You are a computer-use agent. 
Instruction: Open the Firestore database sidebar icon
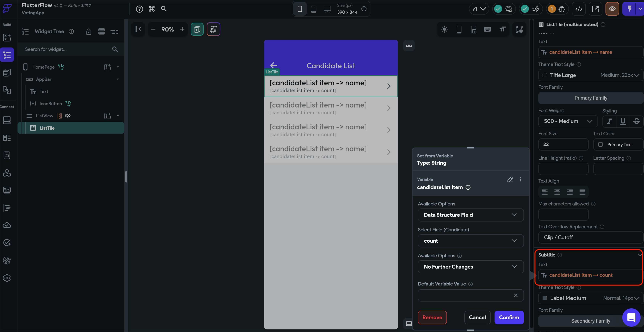pos(7,120)
